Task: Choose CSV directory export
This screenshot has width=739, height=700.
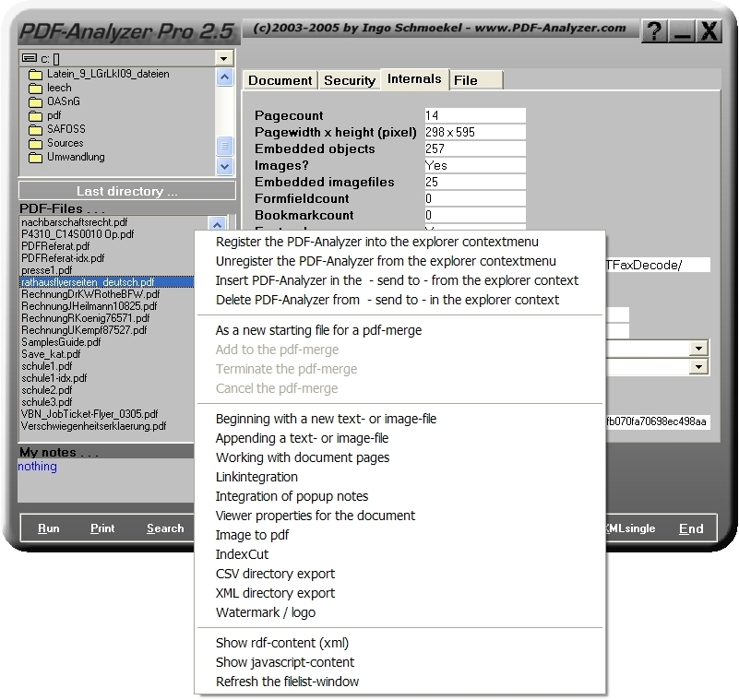Action: tap(399, 574)
